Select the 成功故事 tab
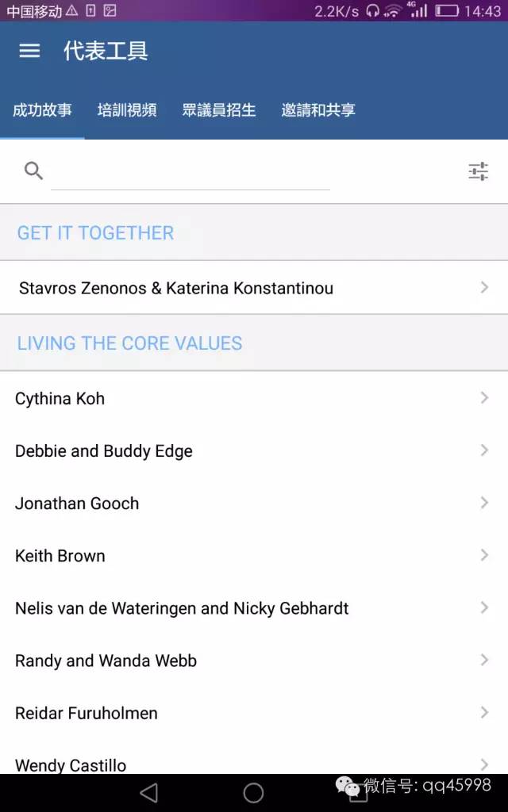 42,110
